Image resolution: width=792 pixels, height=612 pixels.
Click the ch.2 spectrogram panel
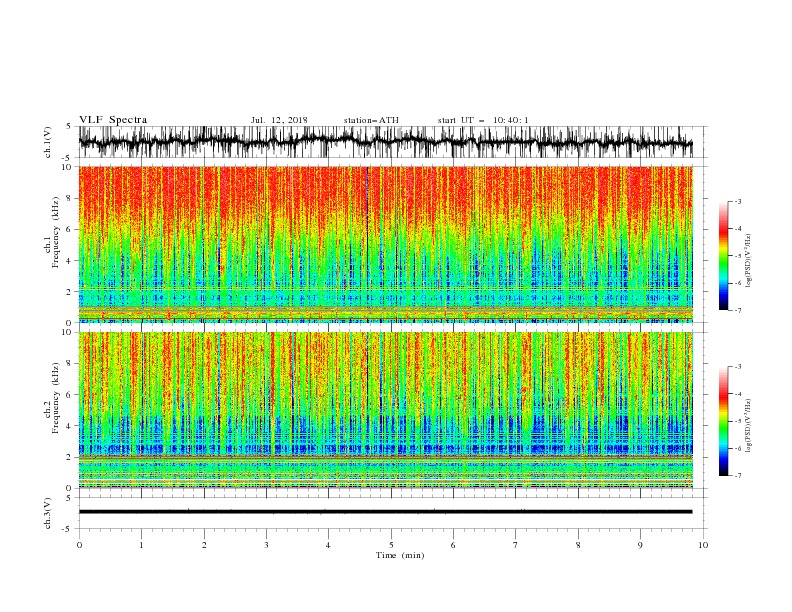385,410
